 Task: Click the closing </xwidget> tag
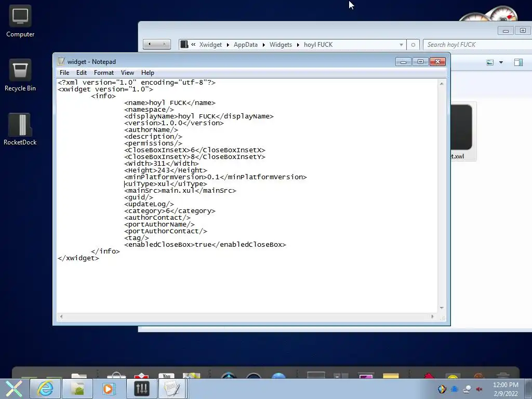tap(78, 258)
